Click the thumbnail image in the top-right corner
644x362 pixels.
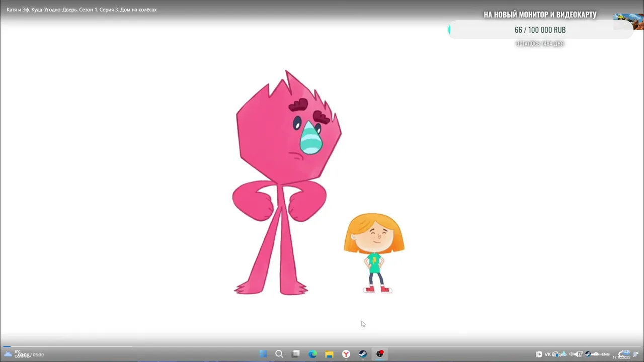tap(628, 22)
